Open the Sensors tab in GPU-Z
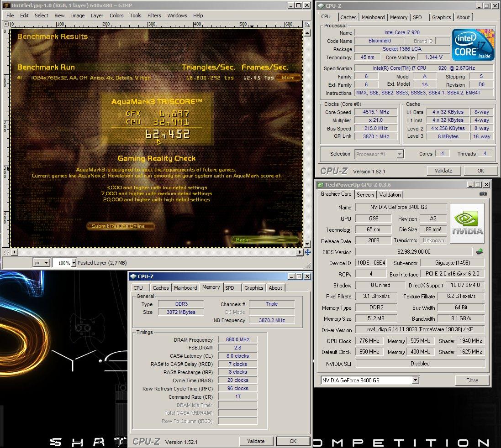The image size is (501, 448). click(x=365, y=195)
